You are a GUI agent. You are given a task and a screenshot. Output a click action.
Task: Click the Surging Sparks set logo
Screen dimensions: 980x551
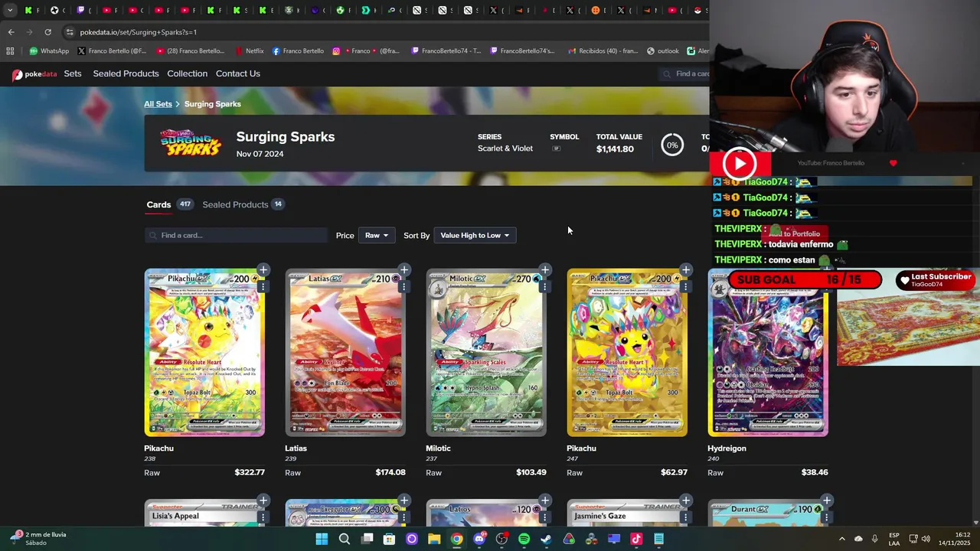click(x=190, y=142)
